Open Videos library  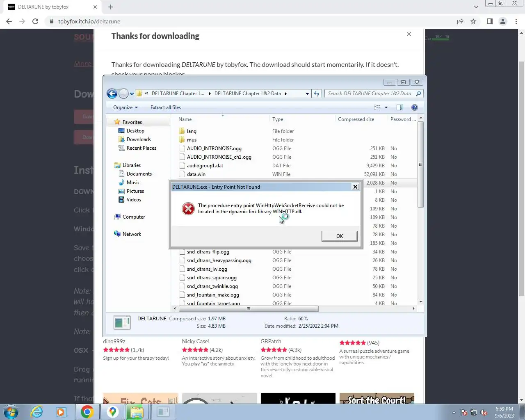click(134, 200)
